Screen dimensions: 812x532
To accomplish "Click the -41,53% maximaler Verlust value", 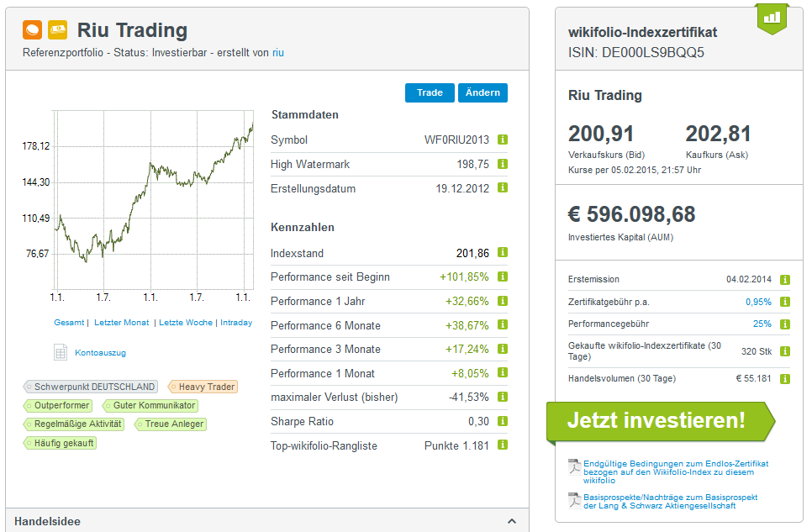I will click(468, 398).
